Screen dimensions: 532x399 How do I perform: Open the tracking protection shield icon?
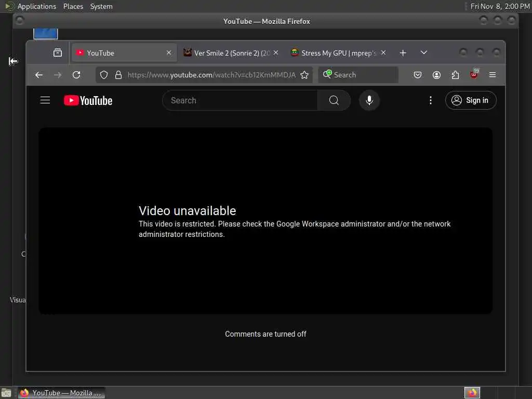coord(104,75)
